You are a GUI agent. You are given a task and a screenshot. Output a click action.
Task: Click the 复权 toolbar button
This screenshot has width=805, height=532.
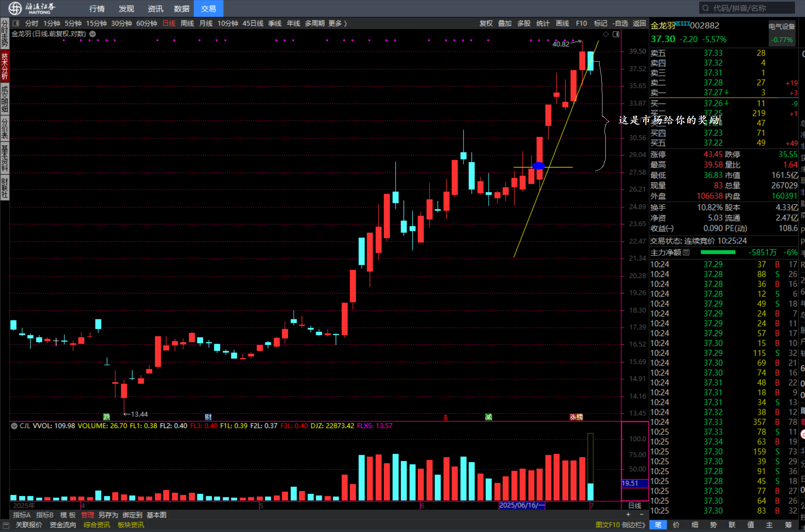click(486, 23)
